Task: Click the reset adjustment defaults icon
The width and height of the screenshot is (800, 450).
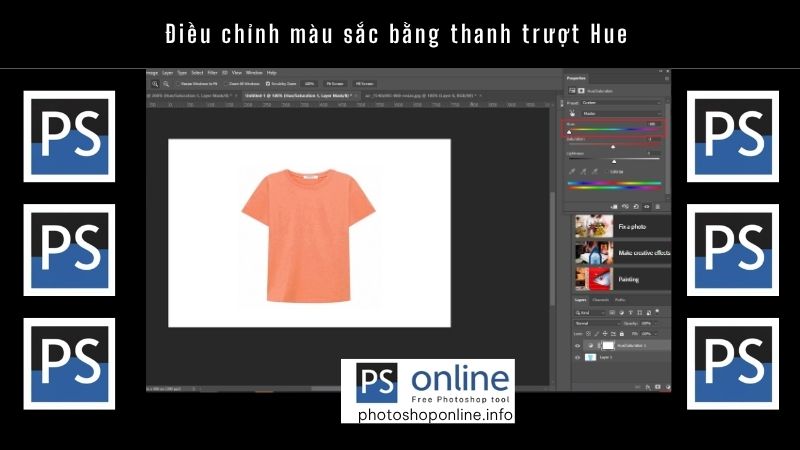Action: [636, 207]
